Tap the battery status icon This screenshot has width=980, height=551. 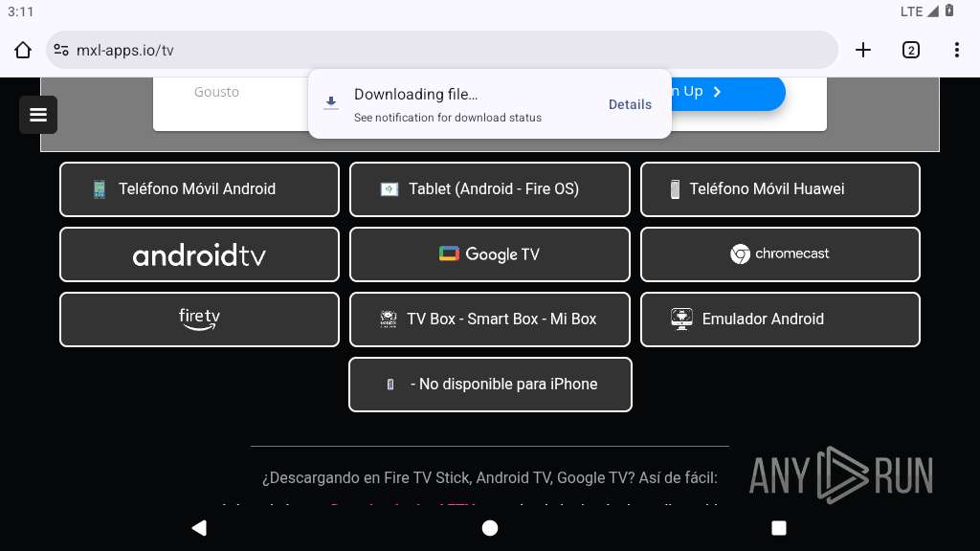(x=948, y=11)
